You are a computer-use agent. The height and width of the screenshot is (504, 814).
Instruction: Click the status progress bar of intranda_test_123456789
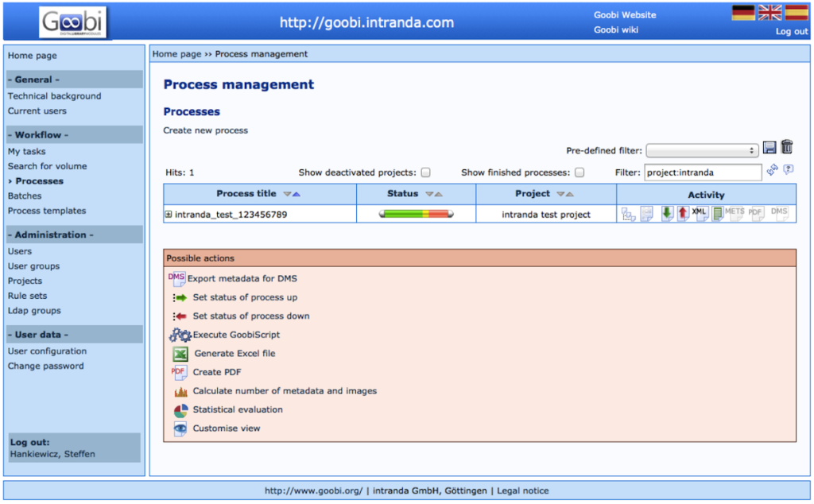click(x=417, y=214)
